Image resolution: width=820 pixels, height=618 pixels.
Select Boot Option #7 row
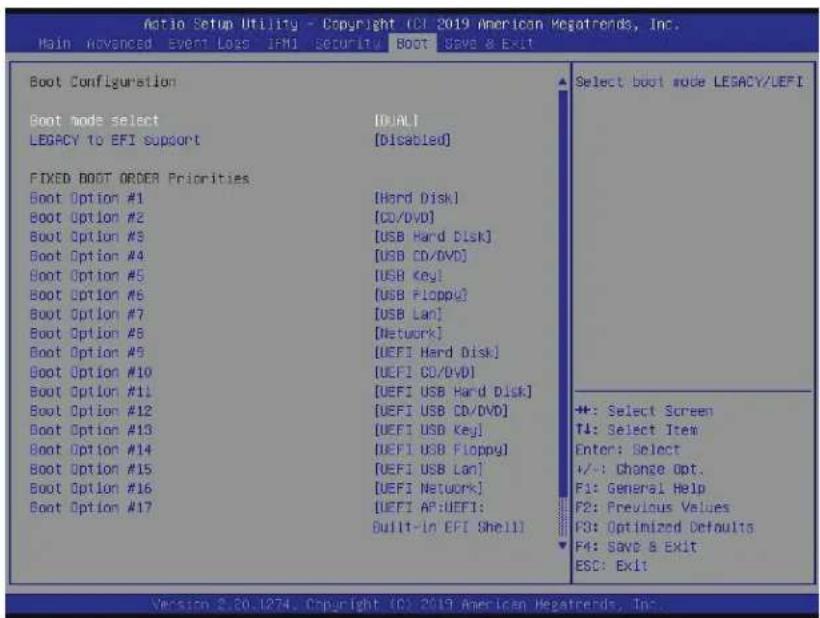click(x=86, y=314)
